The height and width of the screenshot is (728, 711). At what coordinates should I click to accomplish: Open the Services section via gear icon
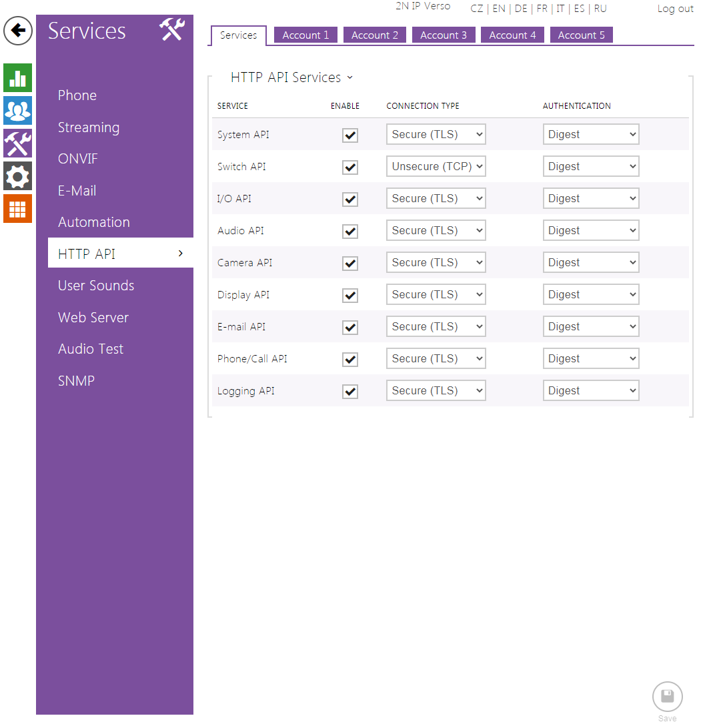tap(17, 175)
